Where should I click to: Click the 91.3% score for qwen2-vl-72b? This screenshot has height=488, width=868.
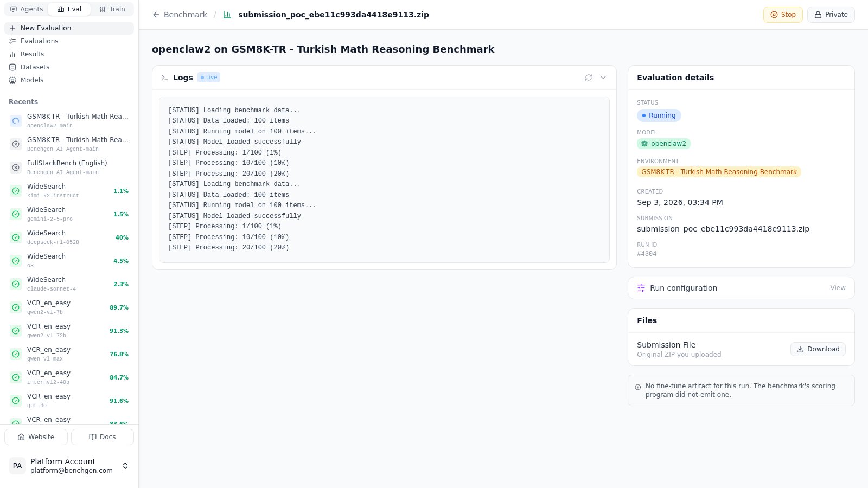tap(119, 331)
